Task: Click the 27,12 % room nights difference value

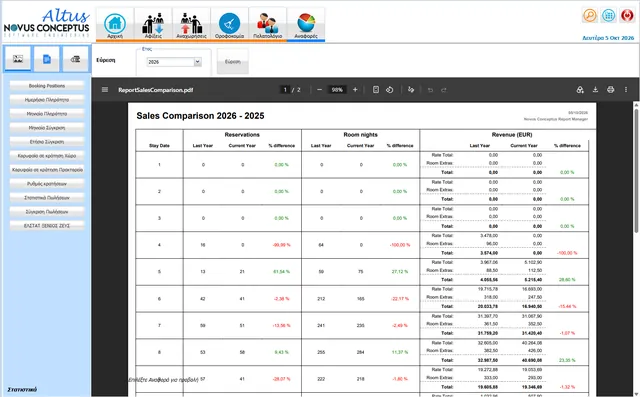Action: (x=400, y=272)
